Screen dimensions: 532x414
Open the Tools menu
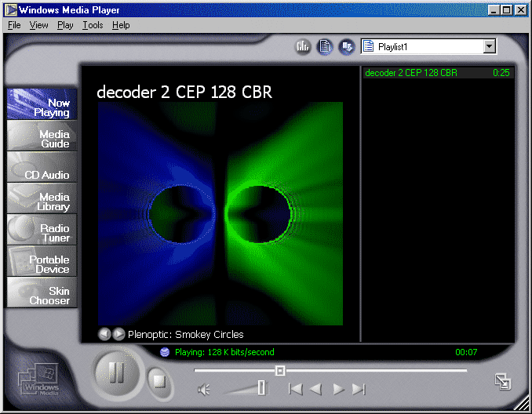coord(93,25)
